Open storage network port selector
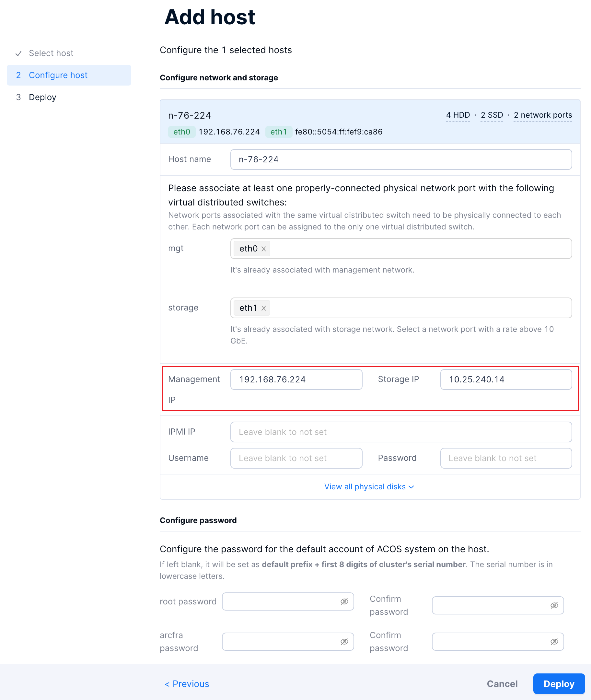The image size is (591, 700). click(x=419, y=308)
